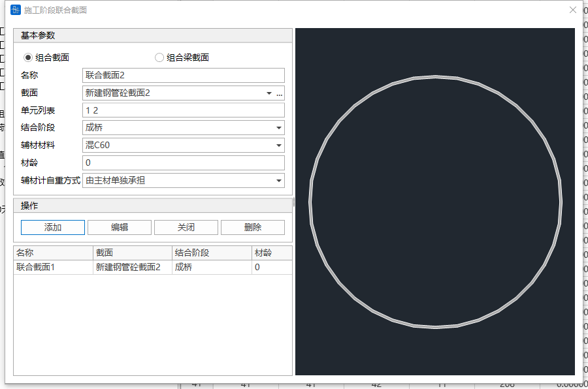
Task: Click the 删除 button
Action: click(253, 228)
